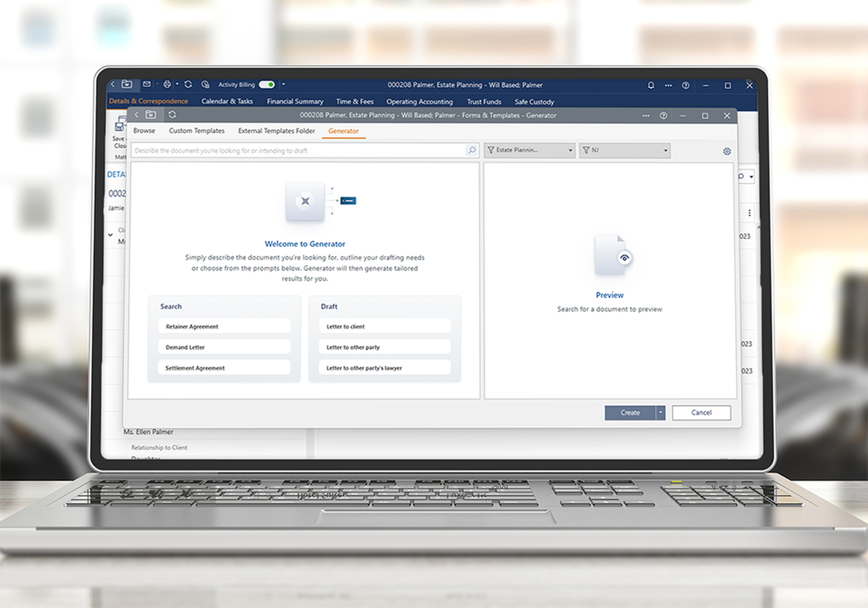
Task: Toggle the Activity Billing switch
Action: point(267,85)
